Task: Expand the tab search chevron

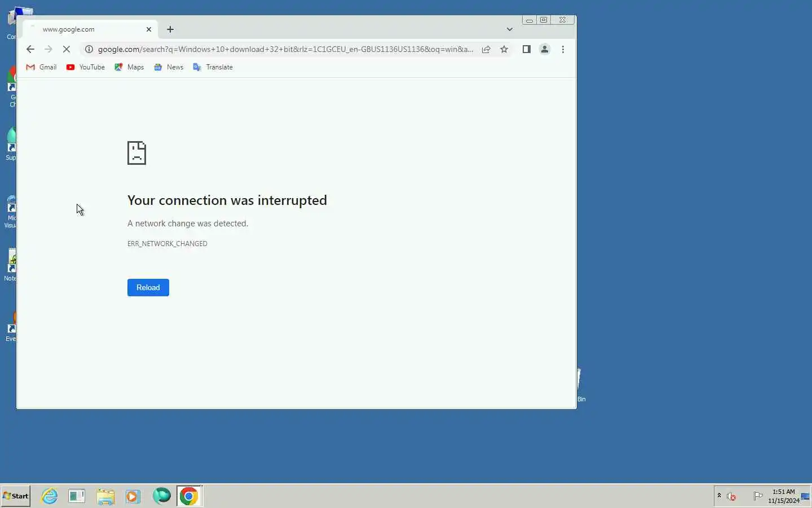Action: [x=510, y=29]
